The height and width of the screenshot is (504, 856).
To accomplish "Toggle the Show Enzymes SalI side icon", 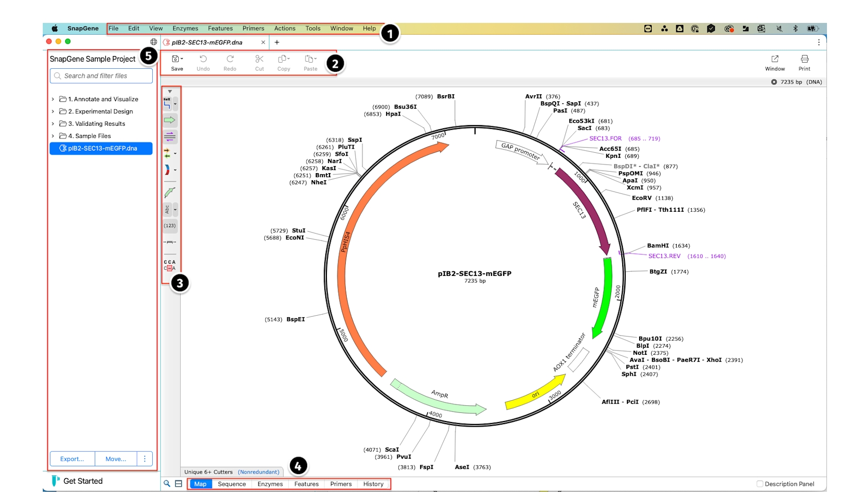I will tap(167, 104).
